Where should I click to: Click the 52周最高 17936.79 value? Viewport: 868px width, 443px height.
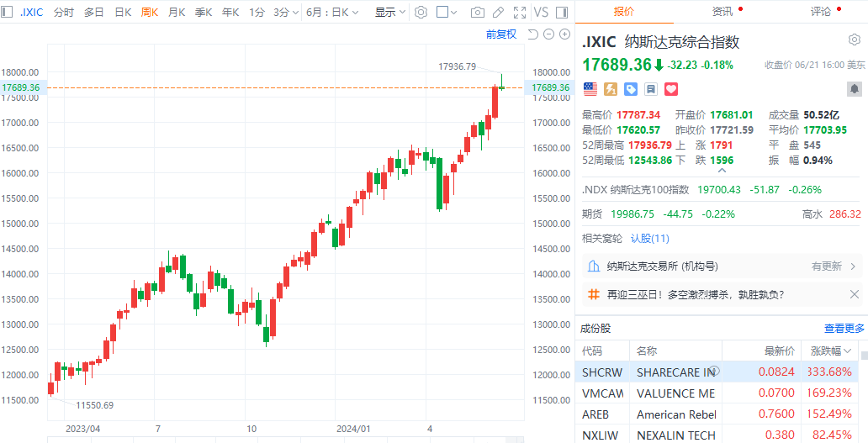[650, 145]
